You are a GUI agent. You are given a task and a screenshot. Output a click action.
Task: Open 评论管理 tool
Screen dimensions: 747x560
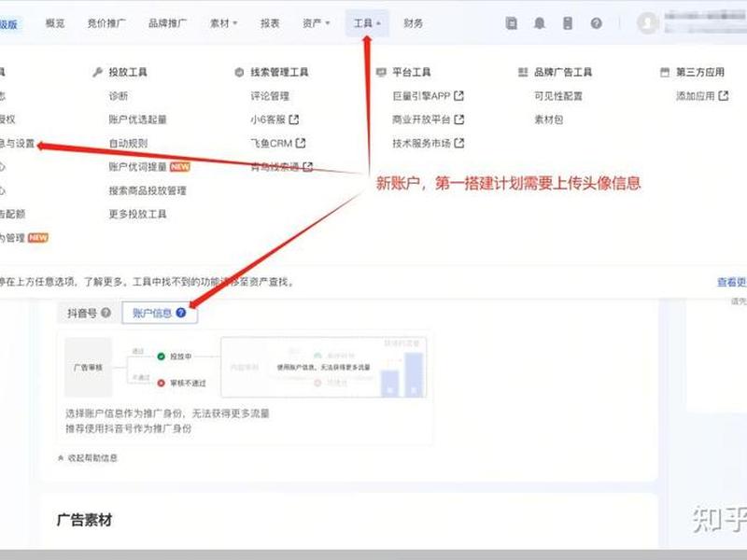[x=270, y=96]
